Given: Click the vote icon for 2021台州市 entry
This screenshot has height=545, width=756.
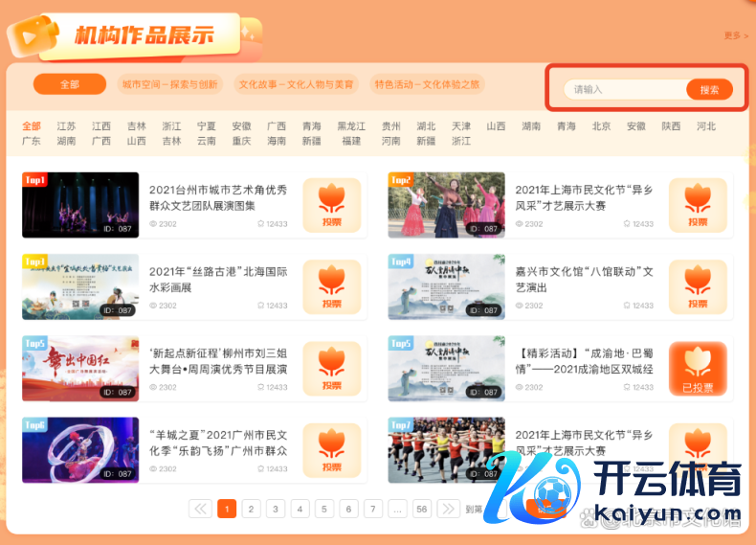Looking at the screenshot, I should point(331,205).
